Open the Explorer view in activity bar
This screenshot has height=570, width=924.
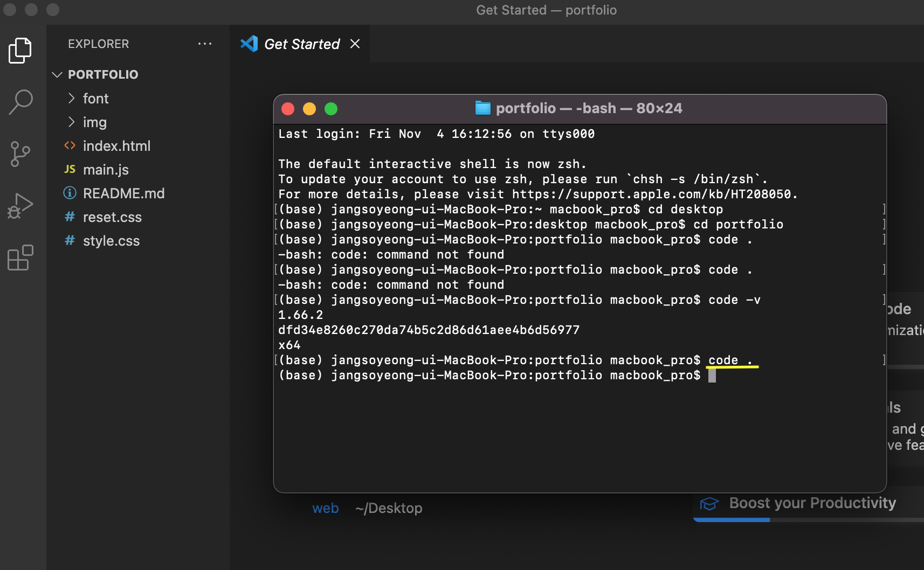[20, 51]
